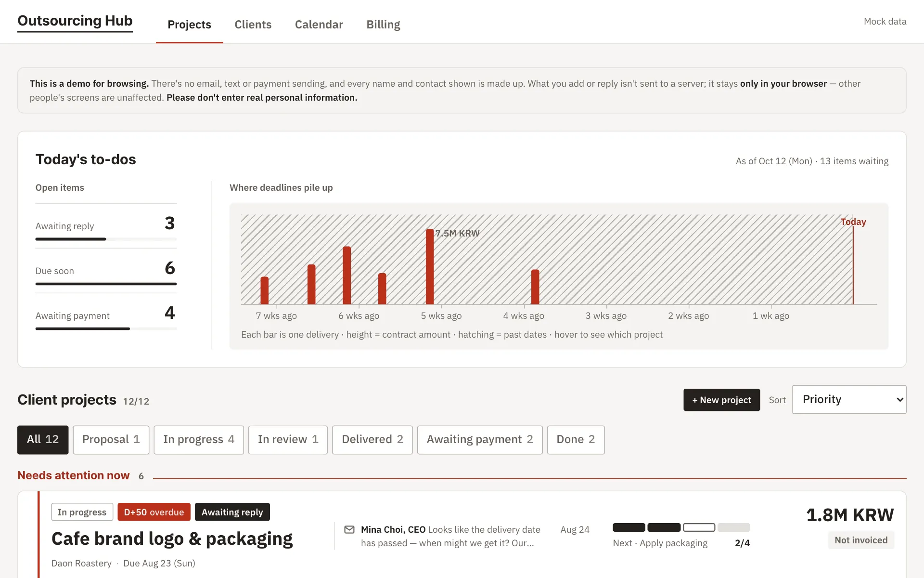Click the tallest 7.5M KRW delivery bar

(x=430, y=266)
